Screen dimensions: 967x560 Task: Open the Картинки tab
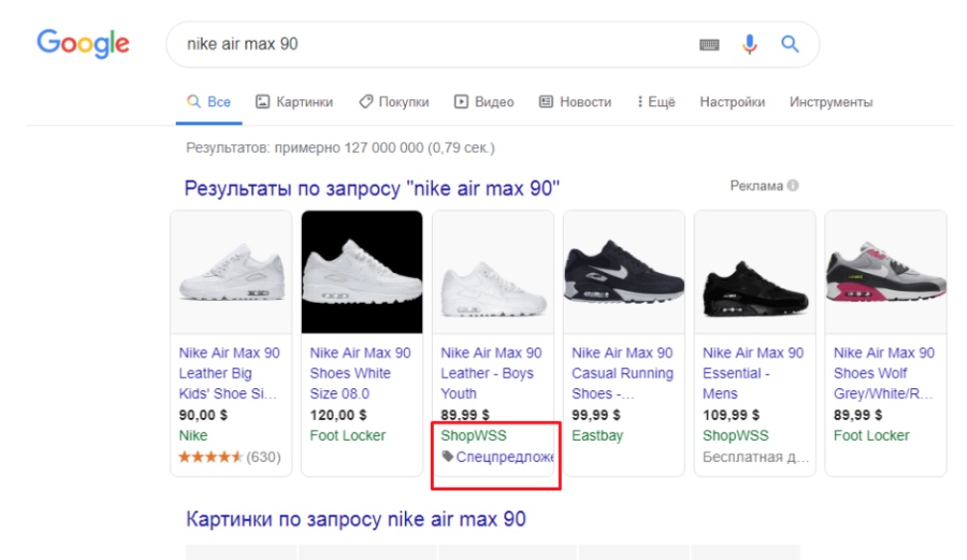click(x=294, y=102)
